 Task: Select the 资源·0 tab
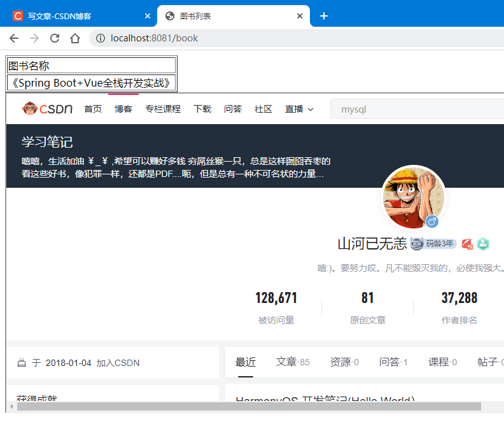coord(344,362)
